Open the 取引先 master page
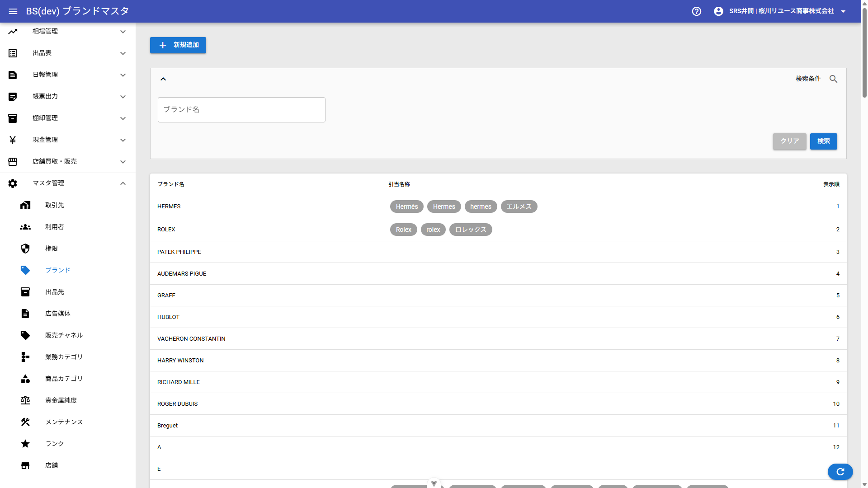868x488 pixels. coord(68,206)
